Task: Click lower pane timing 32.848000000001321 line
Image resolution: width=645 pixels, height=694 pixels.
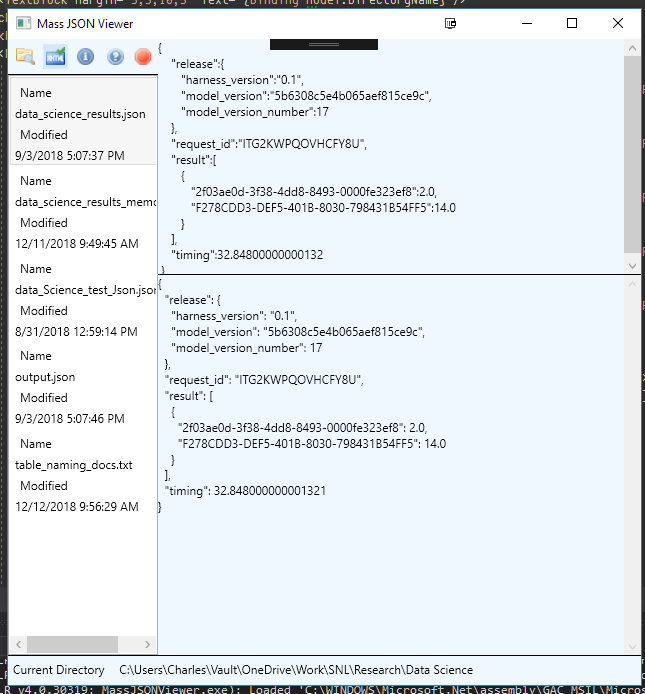Action: click(x=245, y=491)
